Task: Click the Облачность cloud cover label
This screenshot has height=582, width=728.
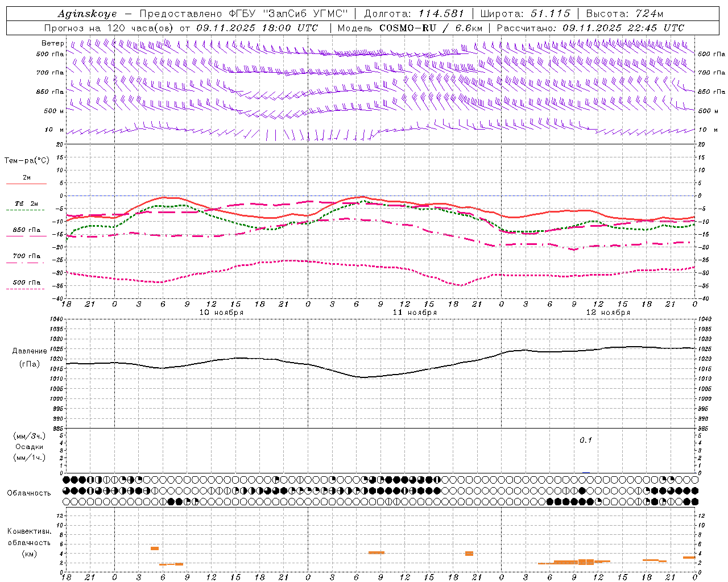Action: [29, 493]
